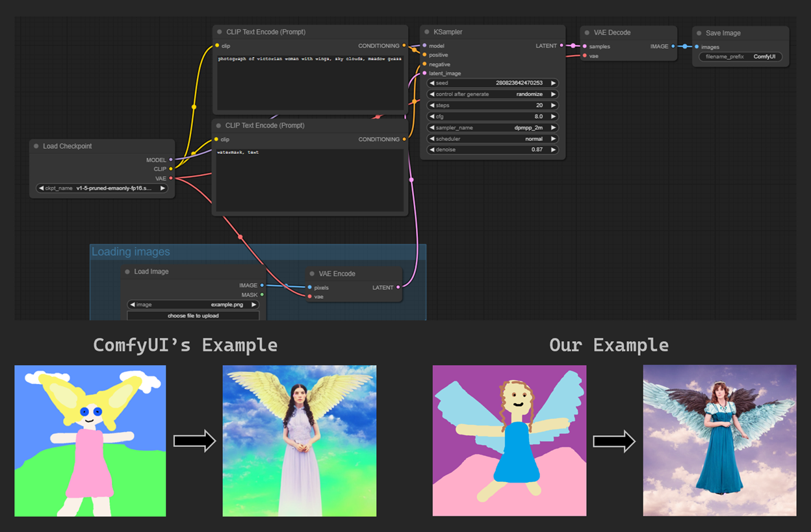811x532 pixels.
Task: Open the scheduler dropdown showing normal
Action: [x=493, y=138]
